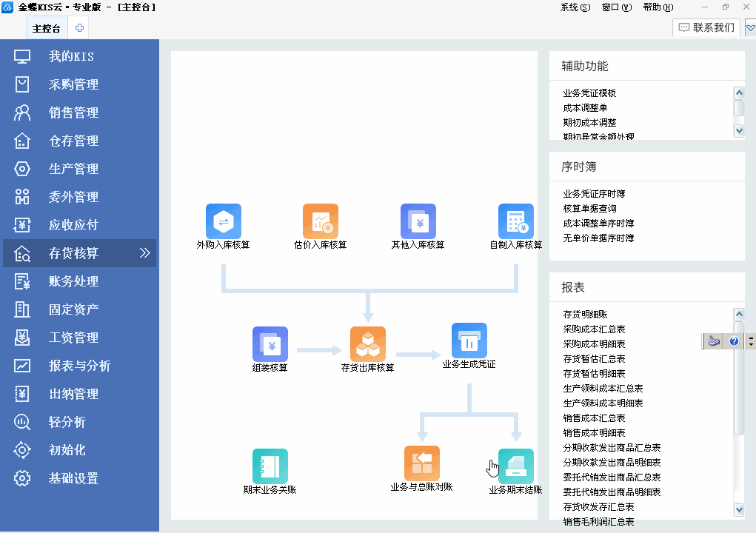
Task: Expand the 存货核算 double-chevron arrow
Action: [144, 253]
